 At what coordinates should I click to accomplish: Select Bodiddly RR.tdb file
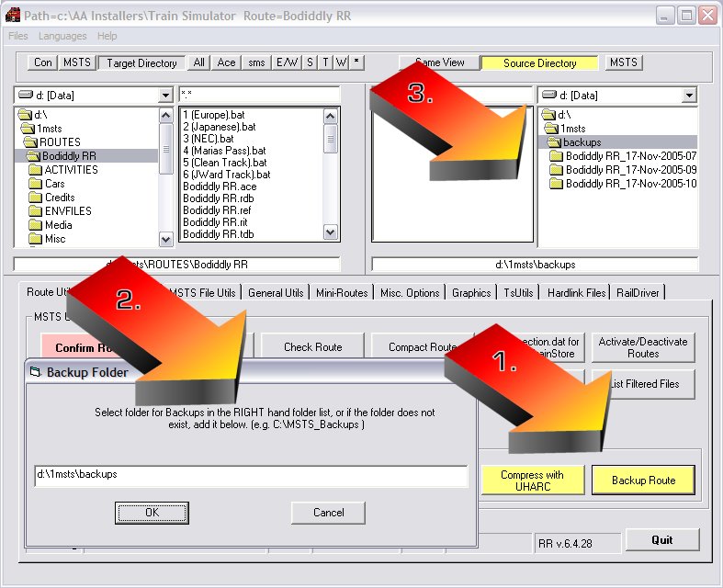tap(218, 234)
